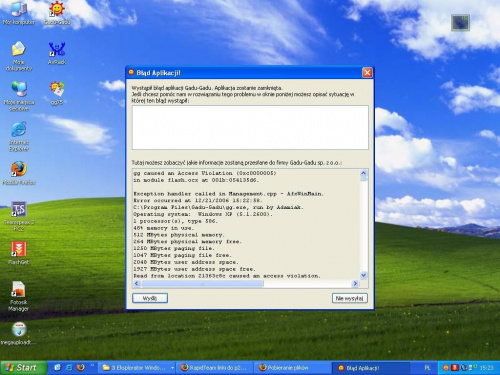Click the small widget icon in the top-right desktop corner
The width and height of the screenshot is (500, 375).
[x=460, y=23]
